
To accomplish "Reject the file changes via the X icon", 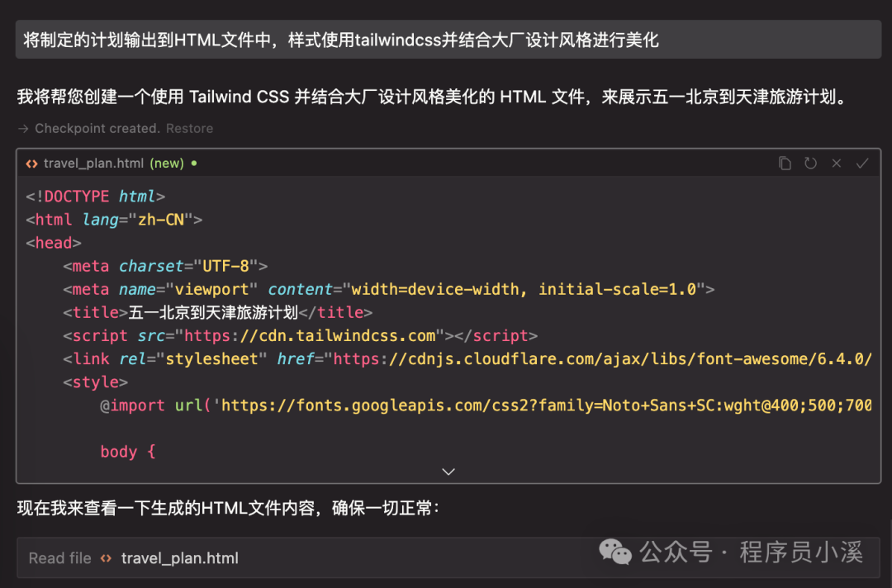I will (836, 163).
